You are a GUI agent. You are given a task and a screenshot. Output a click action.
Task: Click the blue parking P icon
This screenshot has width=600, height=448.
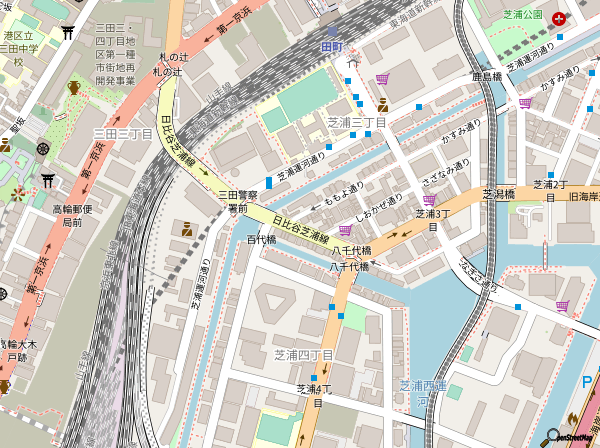[587, 381]
